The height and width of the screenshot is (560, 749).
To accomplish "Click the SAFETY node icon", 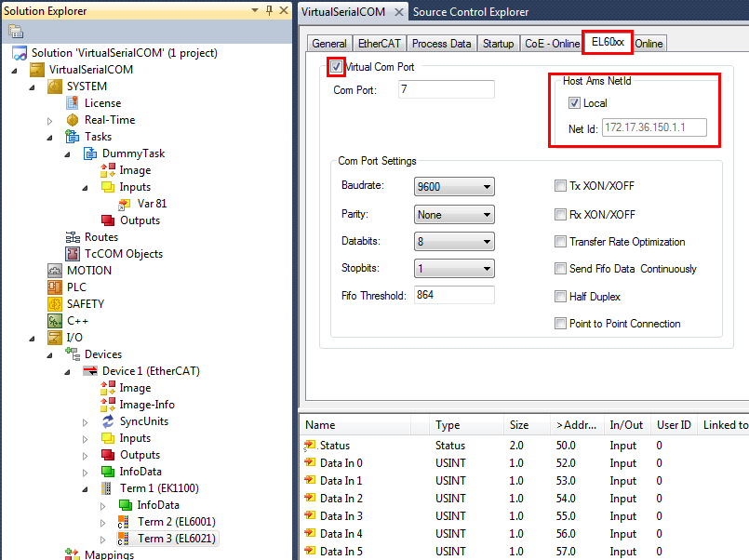I will tap(55, 304).
